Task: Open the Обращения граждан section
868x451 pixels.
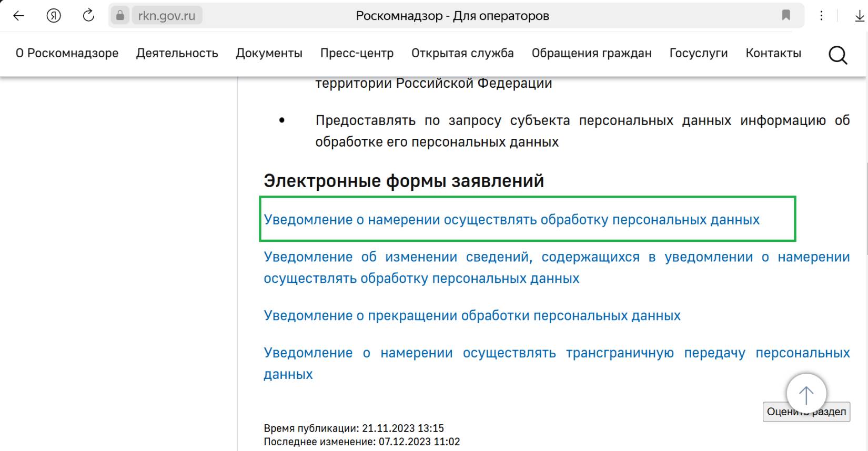Action: coord(591,53)
